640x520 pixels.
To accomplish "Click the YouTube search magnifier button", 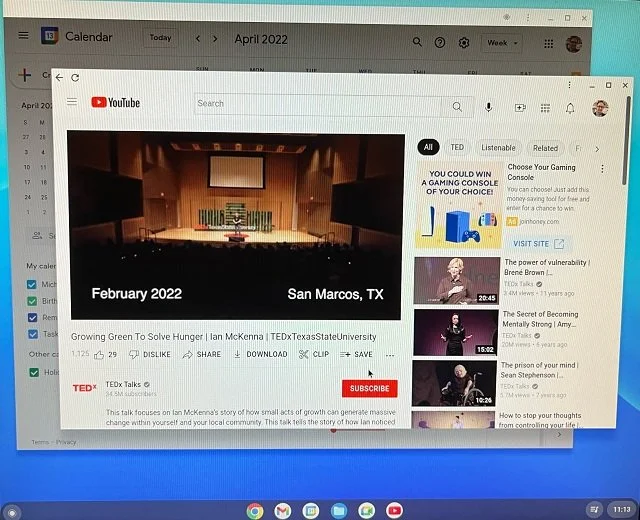I will (457, 107).
